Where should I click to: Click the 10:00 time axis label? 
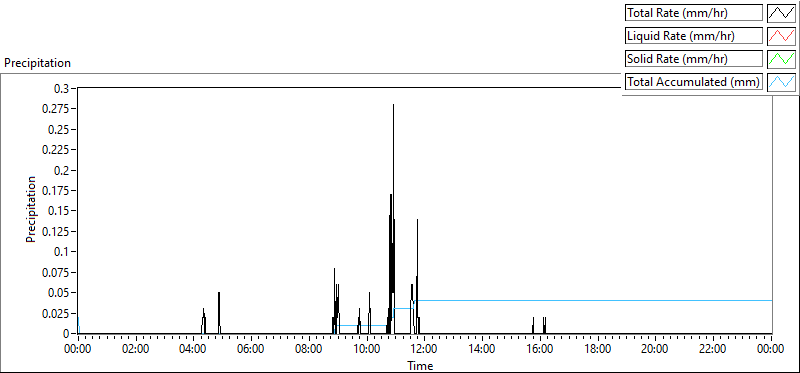point(367,349)
